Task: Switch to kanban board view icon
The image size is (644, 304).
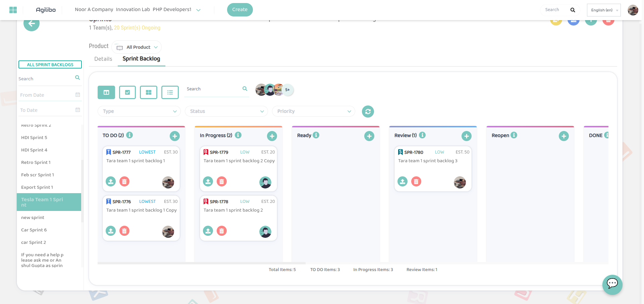Action: click(x=106, y=92)
